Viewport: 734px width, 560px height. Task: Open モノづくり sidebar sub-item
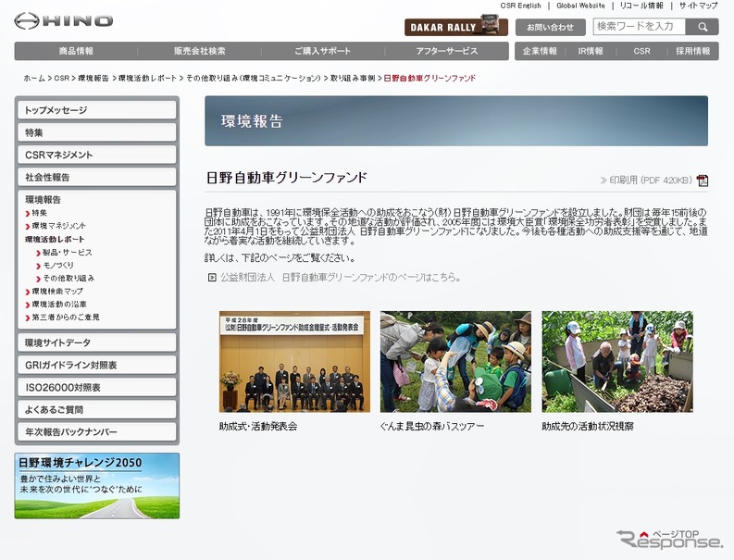pos(58,265)
